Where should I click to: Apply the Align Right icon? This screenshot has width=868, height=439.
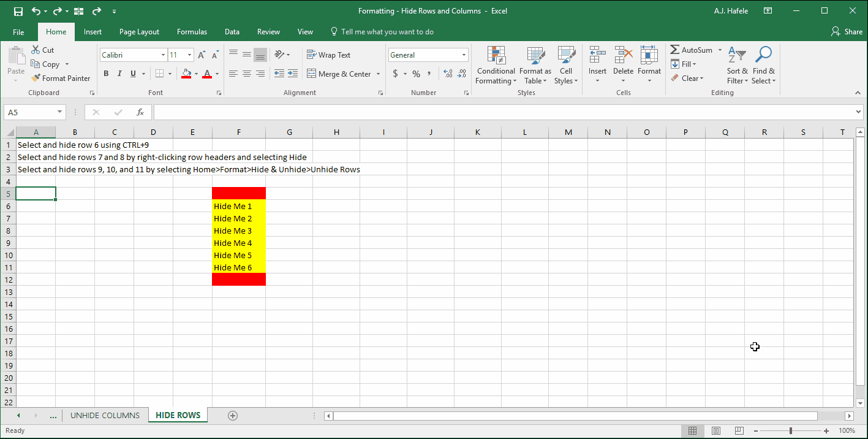[x=260, y=74]
